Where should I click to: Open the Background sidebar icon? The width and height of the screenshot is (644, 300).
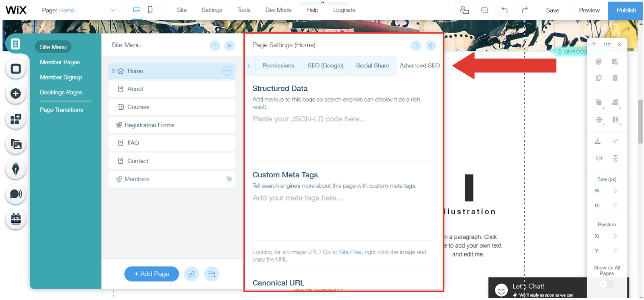click(x=16, y=69)
